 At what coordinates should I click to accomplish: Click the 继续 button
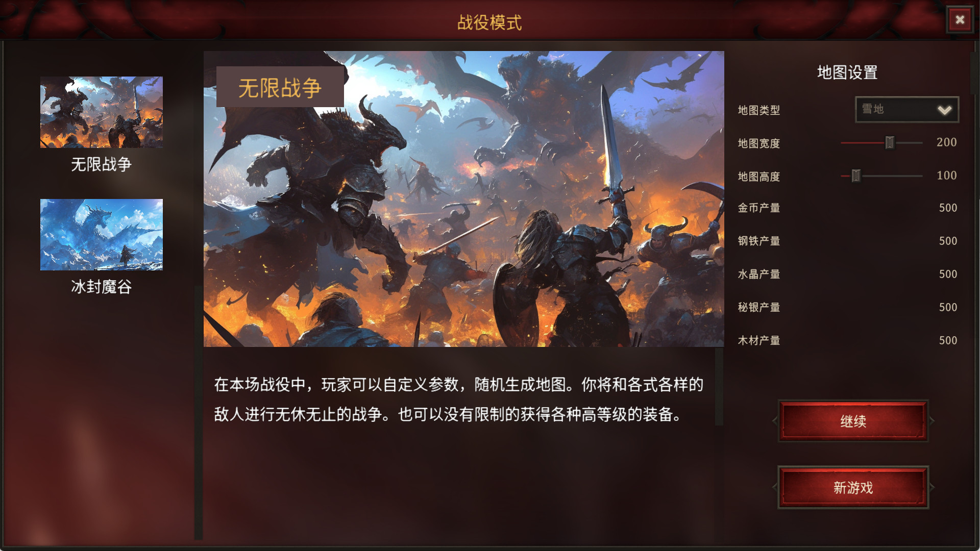(853, 421)
